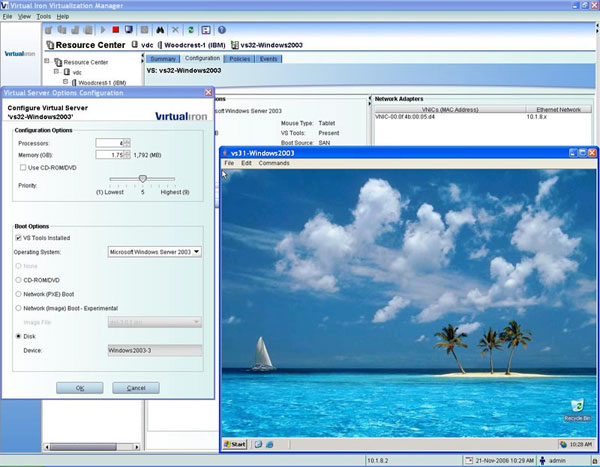Click the blue Help question mark icon
This screenshot has width=600, height=467.
tap(221, 30)
